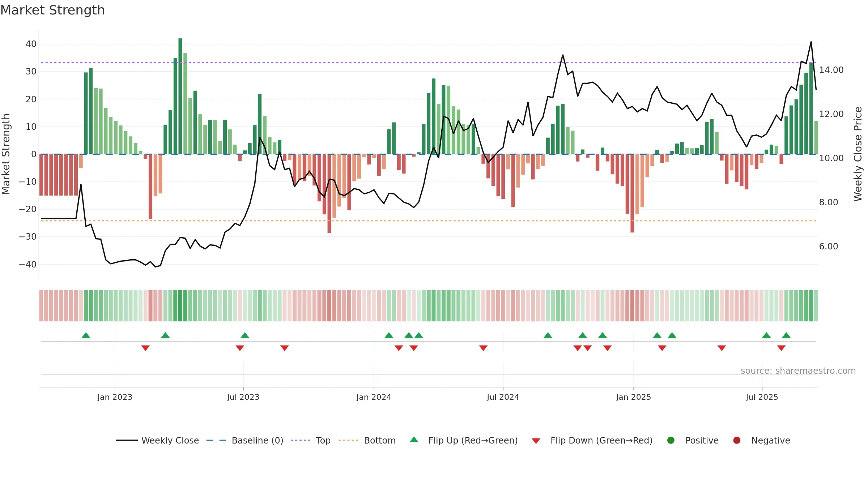Click the orange dotted Bottom threshold line
Viewport: 868px width, 488px height.
[429, 221]
